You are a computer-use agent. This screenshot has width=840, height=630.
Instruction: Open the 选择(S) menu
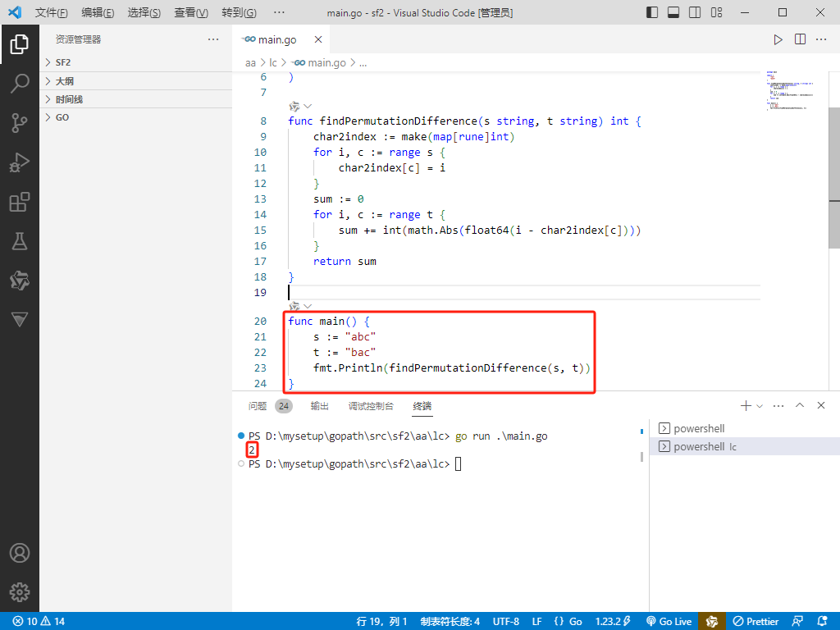[144, 12]
